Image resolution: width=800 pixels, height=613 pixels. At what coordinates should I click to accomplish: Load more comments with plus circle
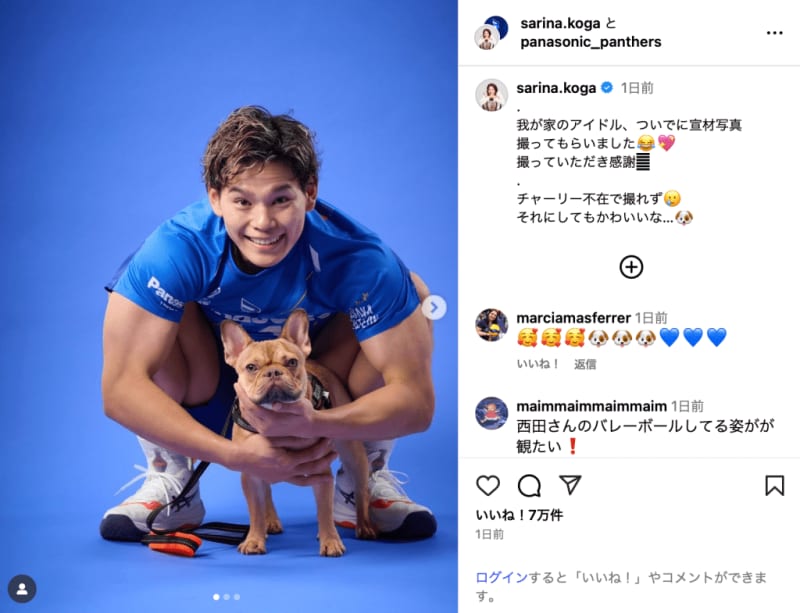(631, 267)
